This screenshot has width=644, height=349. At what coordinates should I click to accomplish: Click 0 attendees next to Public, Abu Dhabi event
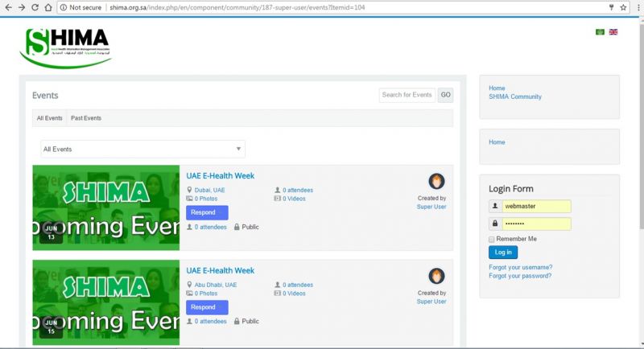point(210,322)
